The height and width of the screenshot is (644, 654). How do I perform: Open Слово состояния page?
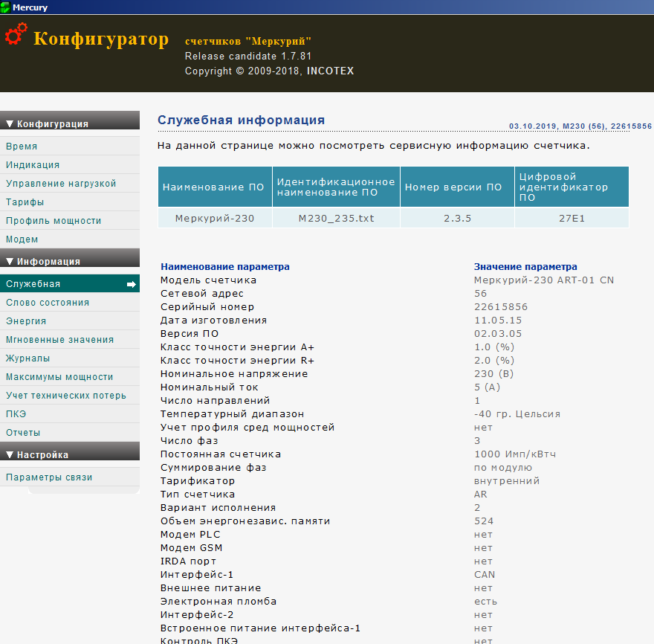point(70,302)
